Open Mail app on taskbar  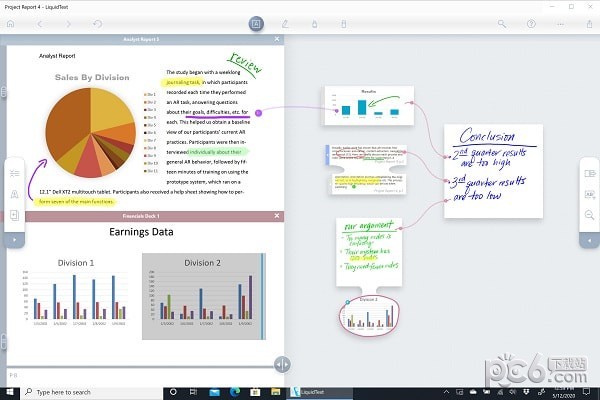[x=214, y=392]
